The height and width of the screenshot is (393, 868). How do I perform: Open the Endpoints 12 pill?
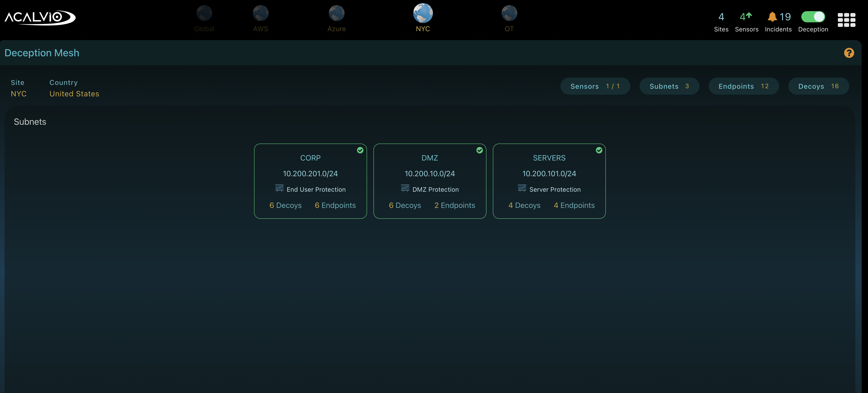click(744, 86)
